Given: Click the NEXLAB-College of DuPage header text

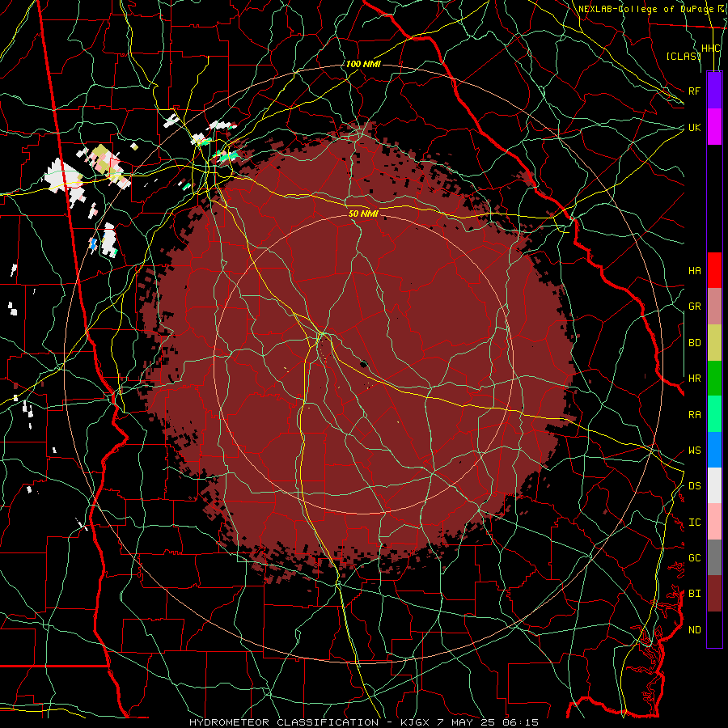Looking at the screenshot, I should point(652,9).
